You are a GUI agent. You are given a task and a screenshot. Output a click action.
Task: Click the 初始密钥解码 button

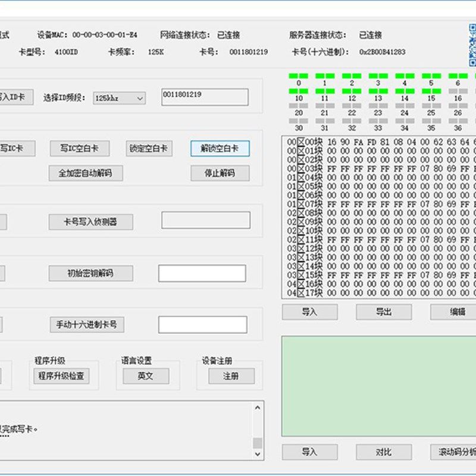[x=91, y=273]
